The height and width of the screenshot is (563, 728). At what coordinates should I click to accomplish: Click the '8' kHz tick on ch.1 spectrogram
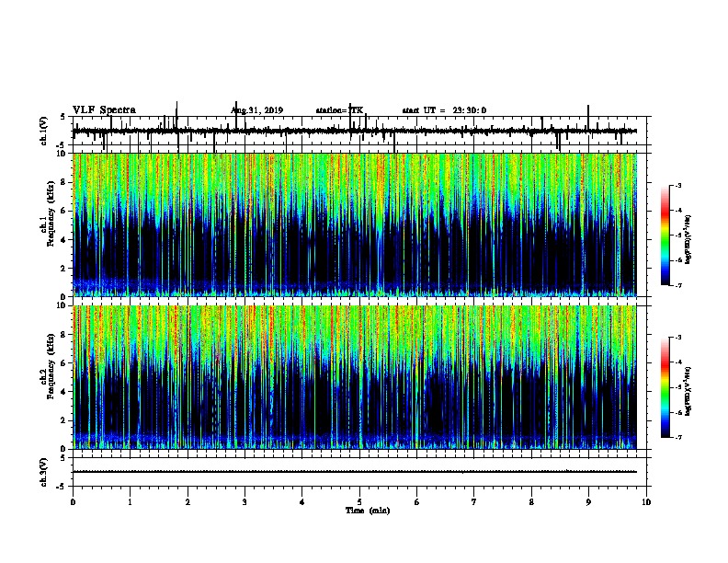pos(64,182)
